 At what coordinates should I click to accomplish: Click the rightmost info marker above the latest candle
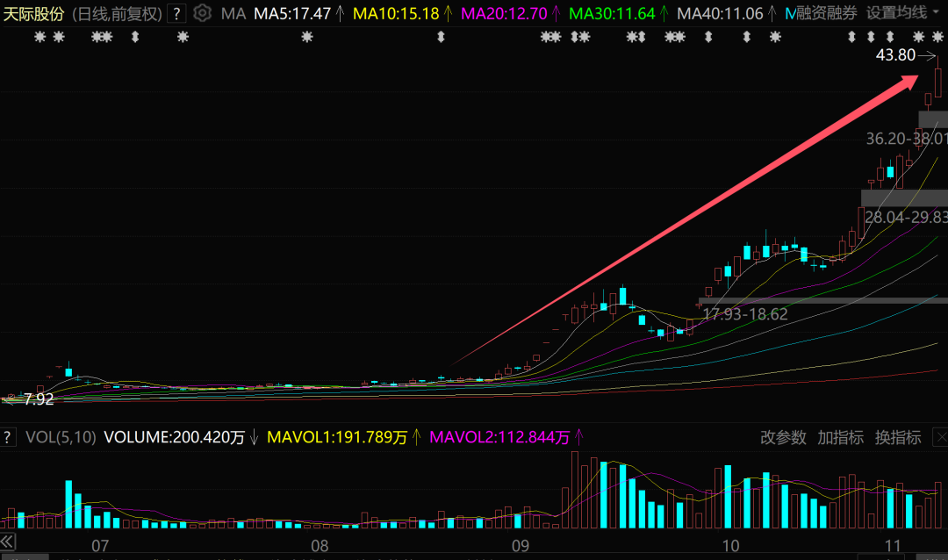(x=938, y=37)
